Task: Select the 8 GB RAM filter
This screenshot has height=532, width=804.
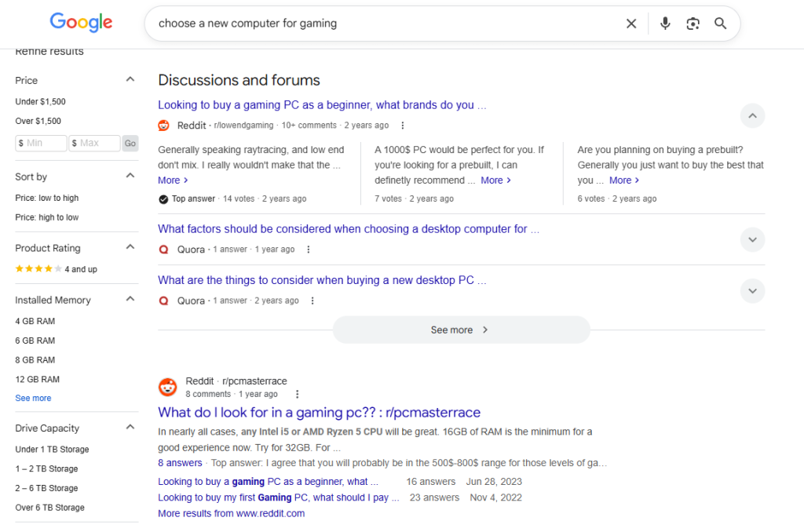Action: coord(35,360)
